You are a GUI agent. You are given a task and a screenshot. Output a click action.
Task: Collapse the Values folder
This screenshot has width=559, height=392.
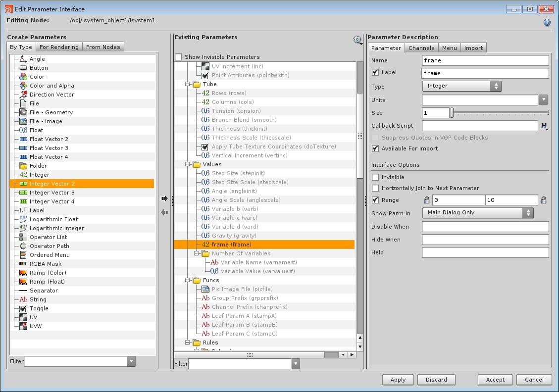[x=188, y=164]
